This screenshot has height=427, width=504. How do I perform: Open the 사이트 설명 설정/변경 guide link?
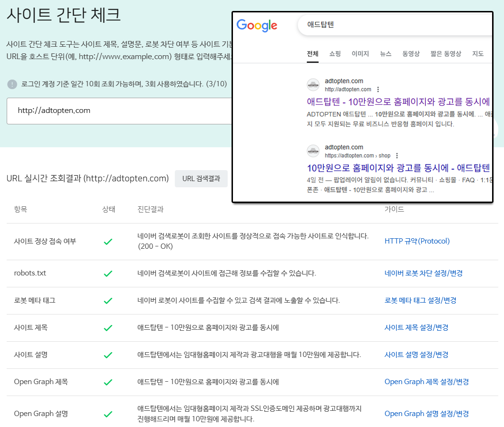[416, 355]
